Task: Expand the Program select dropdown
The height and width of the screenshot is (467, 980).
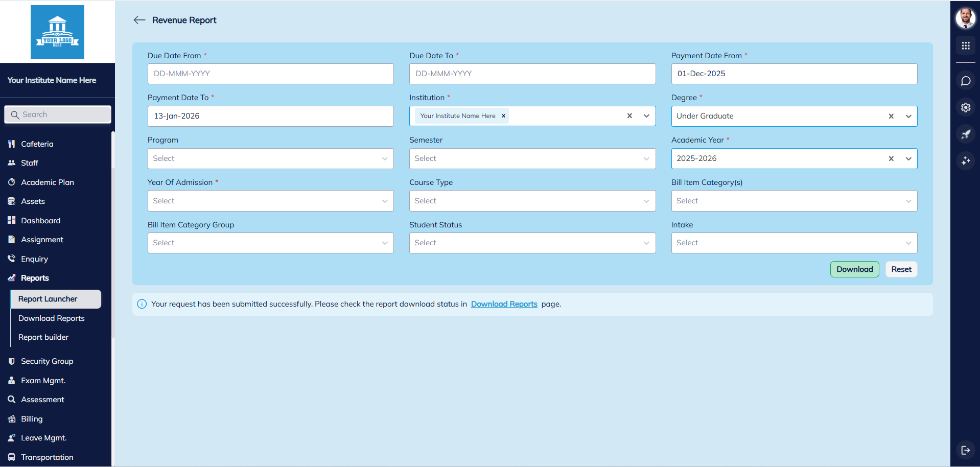Action: click(x=385, y=158)
